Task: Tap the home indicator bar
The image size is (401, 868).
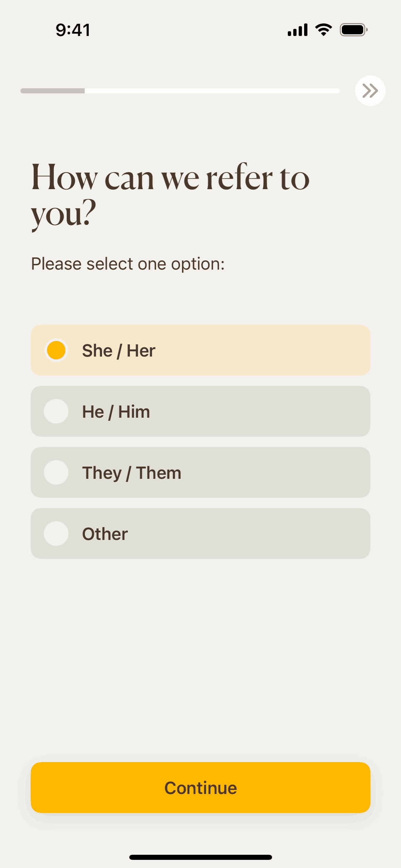Action: [201, 857]
